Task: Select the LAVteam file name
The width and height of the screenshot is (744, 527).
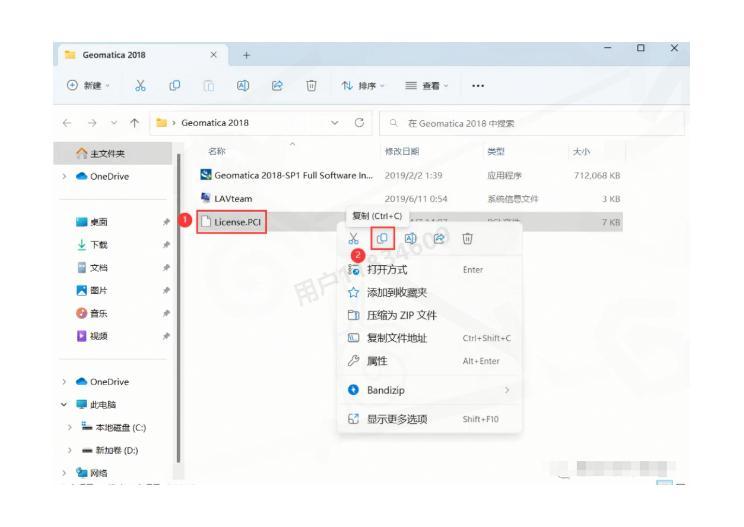Action: pyautogui.click(x=233, y=198)
